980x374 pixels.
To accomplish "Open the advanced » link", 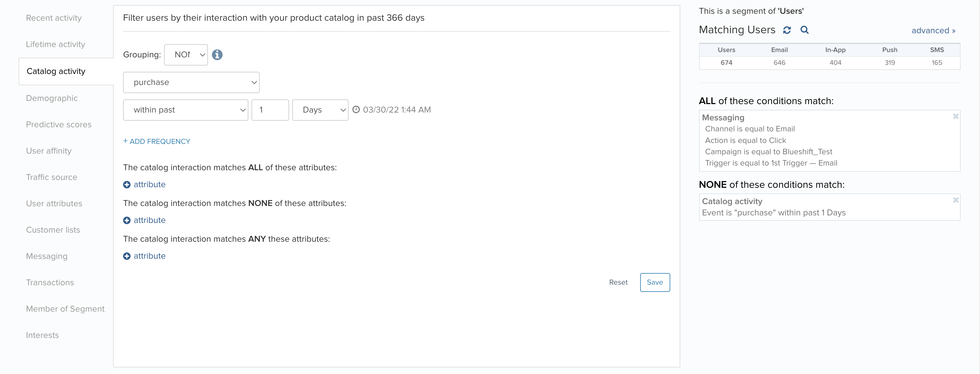I will pos(933,30).
